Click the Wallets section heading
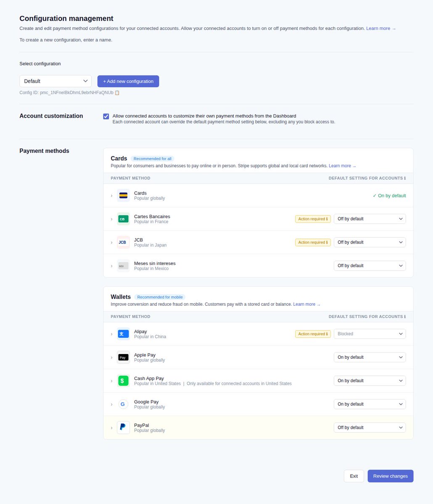 coord(121,297)
